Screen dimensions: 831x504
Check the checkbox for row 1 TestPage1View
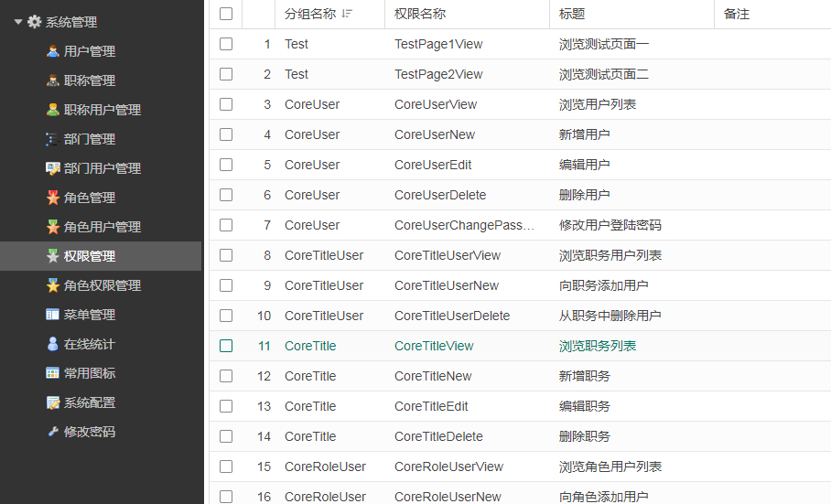[x=226, y=44]
